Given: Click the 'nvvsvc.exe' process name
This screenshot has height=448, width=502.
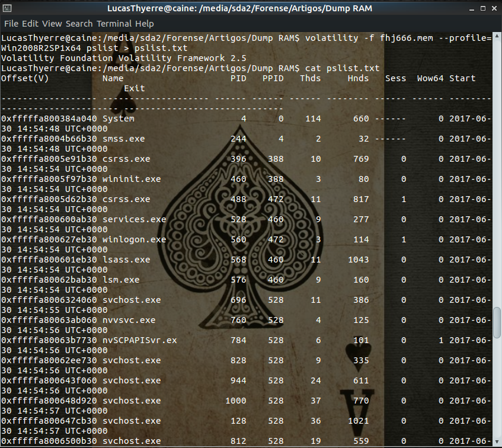Looking at the screenshot, I should [x=129, y=321].
